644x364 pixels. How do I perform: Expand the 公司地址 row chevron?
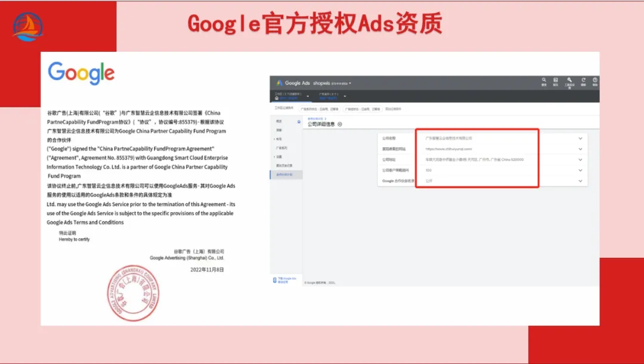click(580, 160)
